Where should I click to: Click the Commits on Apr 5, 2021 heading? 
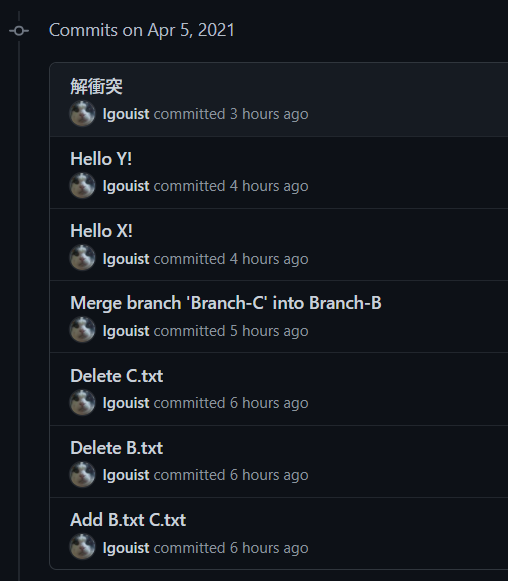tap(142, 30)
